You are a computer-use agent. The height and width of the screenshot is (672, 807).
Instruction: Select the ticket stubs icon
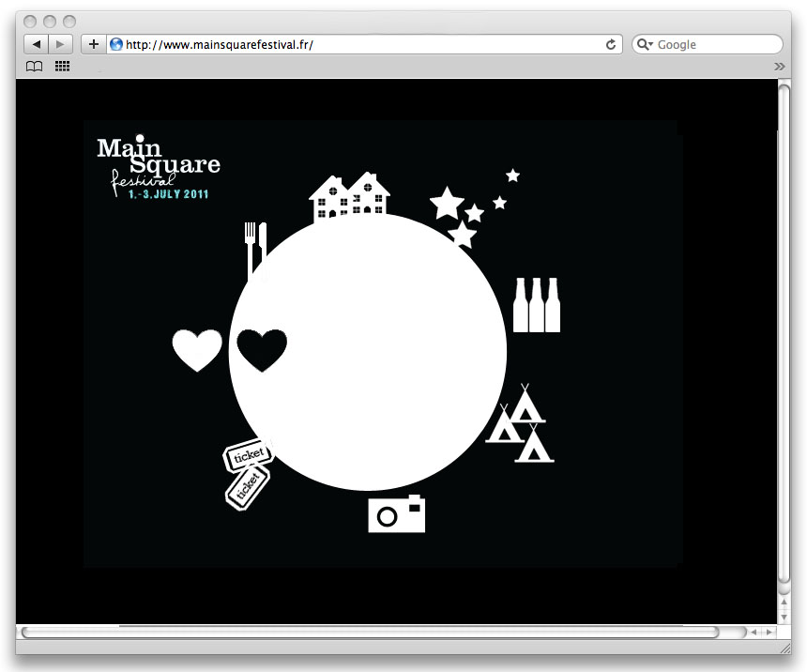click(248, 474)
